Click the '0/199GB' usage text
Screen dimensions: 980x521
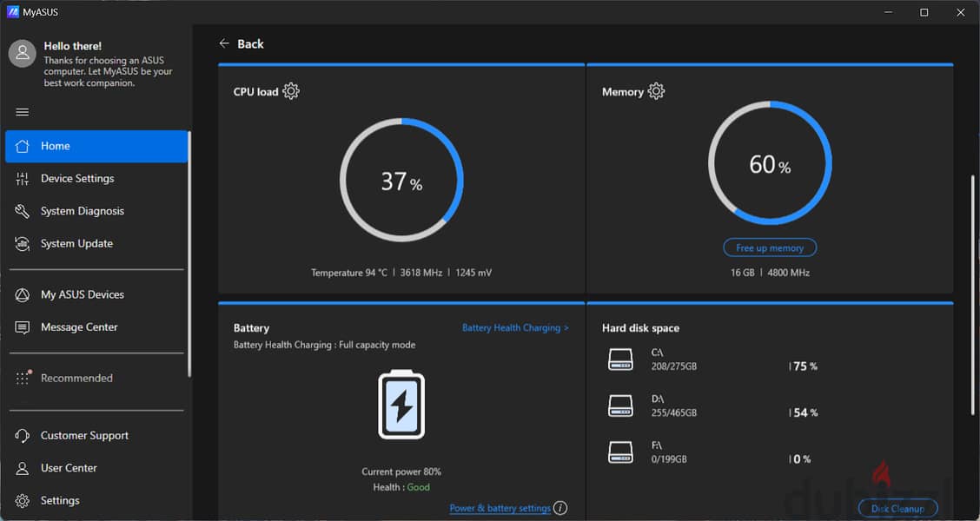point(669,459)
